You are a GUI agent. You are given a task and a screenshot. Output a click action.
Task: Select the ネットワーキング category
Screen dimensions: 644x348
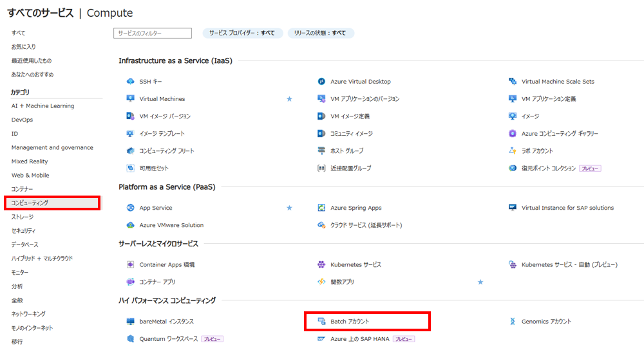(x=28, y=314)
